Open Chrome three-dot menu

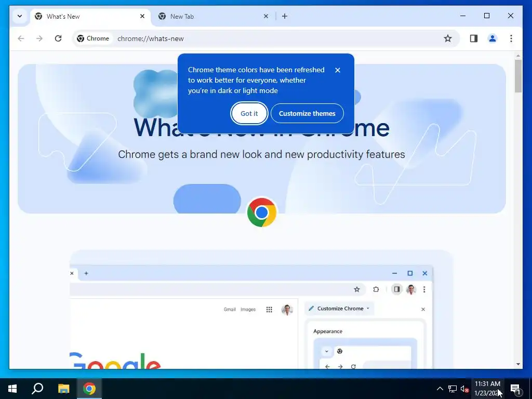click(x=511, y=38)
